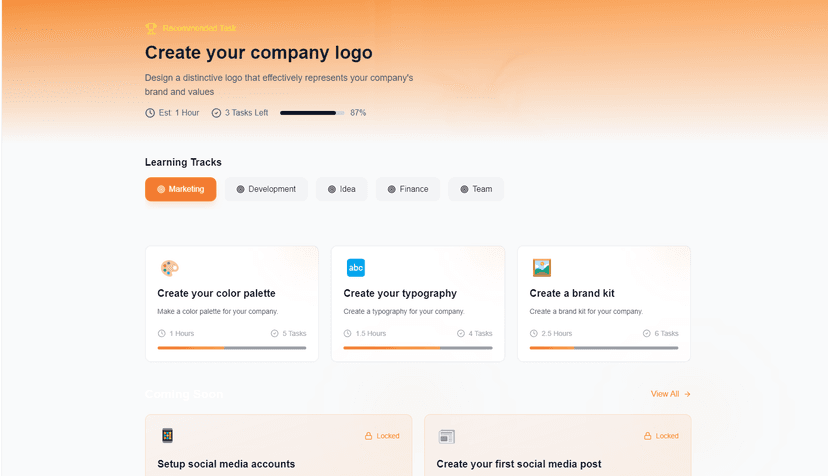Screen dimensions: 828x476
Task: Click the lock icon on Setup social media accounts
Action: coord(369,436)
